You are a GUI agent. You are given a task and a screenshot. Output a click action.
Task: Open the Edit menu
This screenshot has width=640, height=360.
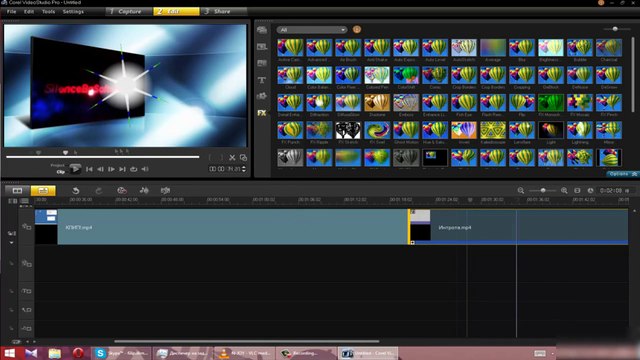tap(29, 11)
